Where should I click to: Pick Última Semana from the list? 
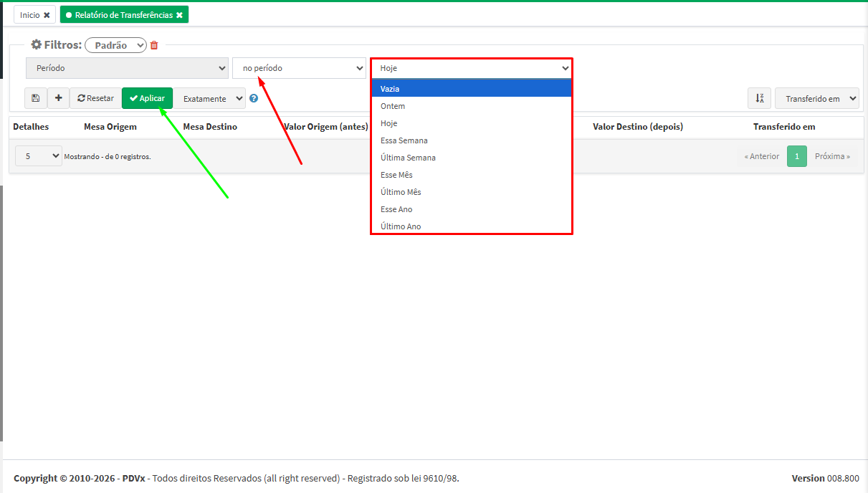[472, 158]
